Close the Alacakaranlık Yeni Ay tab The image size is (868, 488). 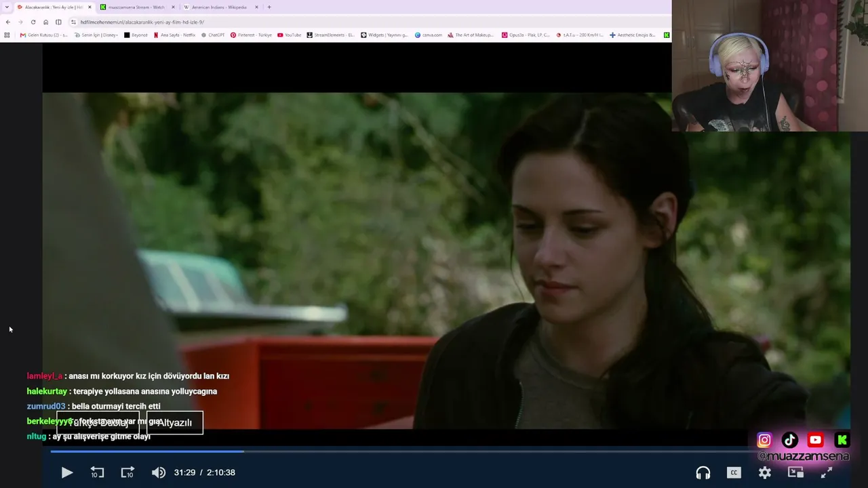[90, 7]
